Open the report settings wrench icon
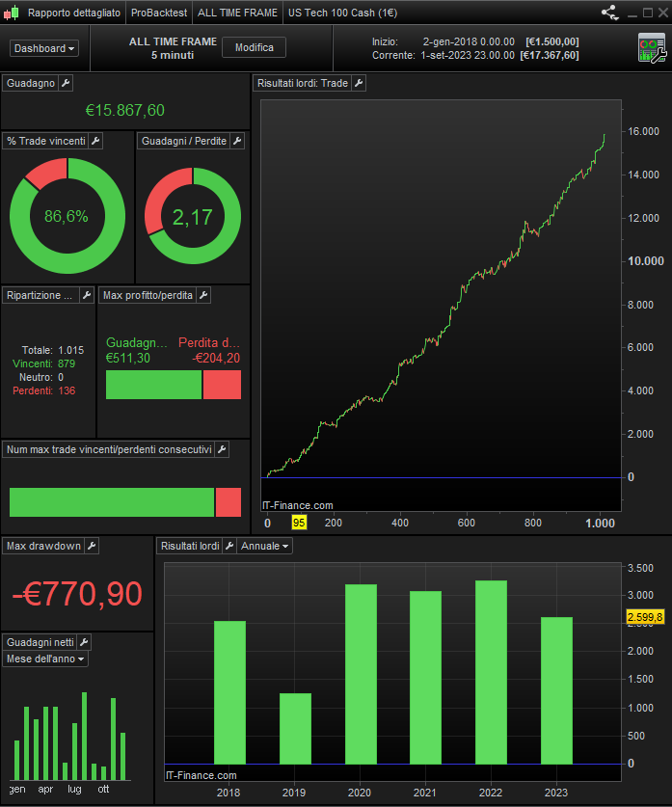 point(653,48)
